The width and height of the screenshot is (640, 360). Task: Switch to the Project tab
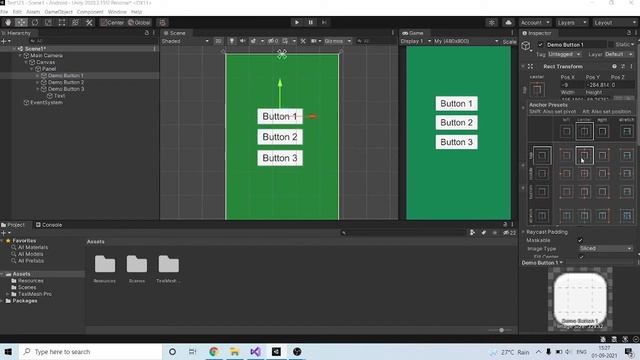tap(13, 225)
